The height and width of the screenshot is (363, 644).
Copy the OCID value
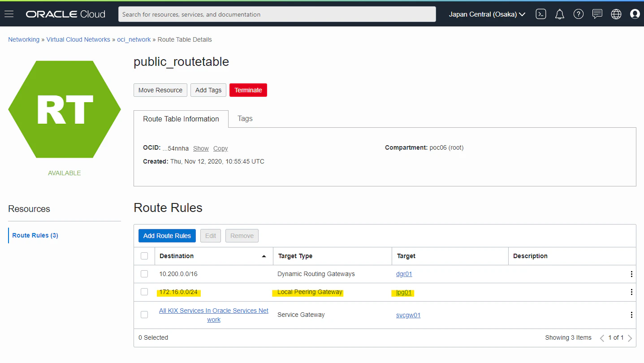(x=220, y=148)
